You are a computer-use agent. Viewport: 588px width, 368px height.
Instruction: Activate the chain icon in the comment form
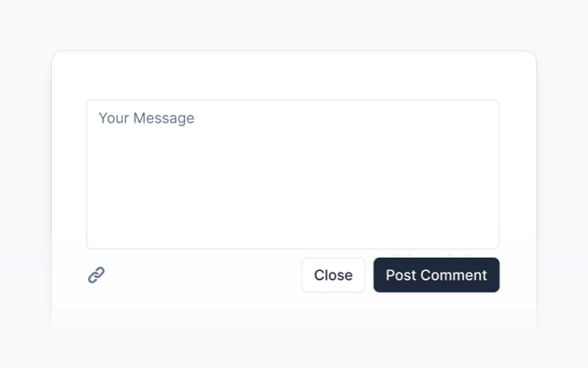96,275
